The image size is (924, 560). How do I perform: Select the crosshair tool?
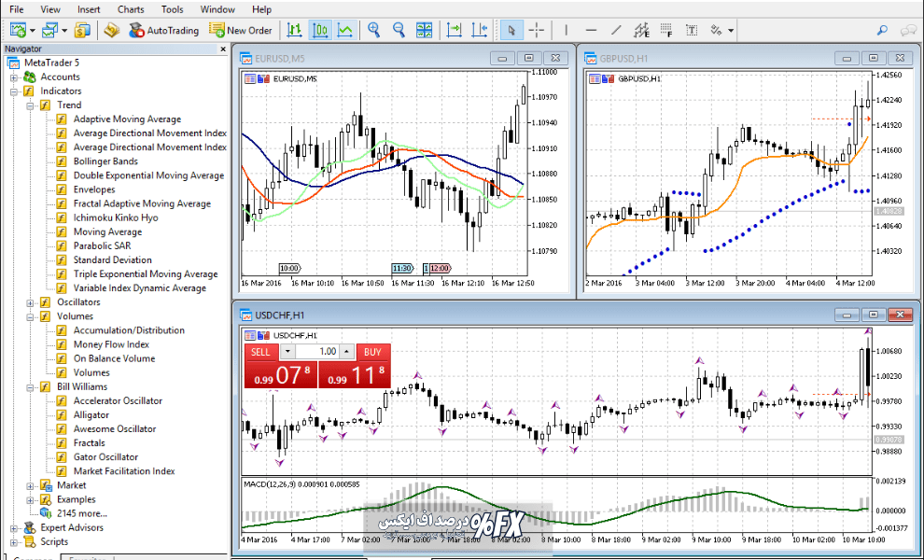[x=537, y=30]
